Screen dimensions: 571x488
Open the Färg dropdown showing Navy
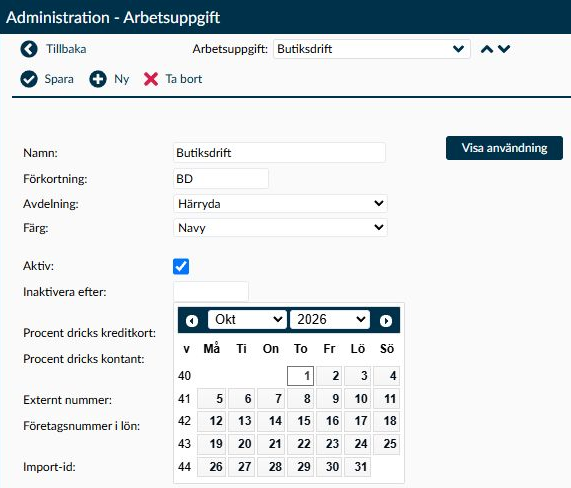(x=280, y=228)
